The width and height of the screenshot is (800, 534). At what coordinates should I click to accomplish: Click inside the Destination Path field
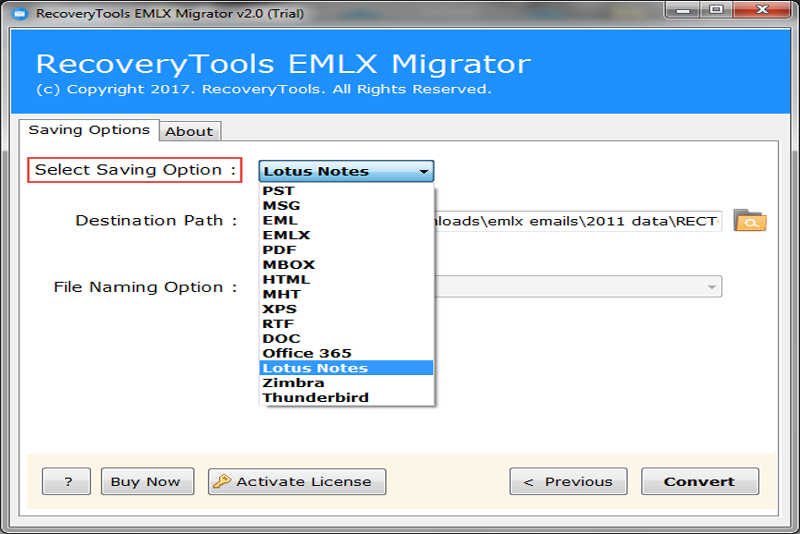(578, 221)
